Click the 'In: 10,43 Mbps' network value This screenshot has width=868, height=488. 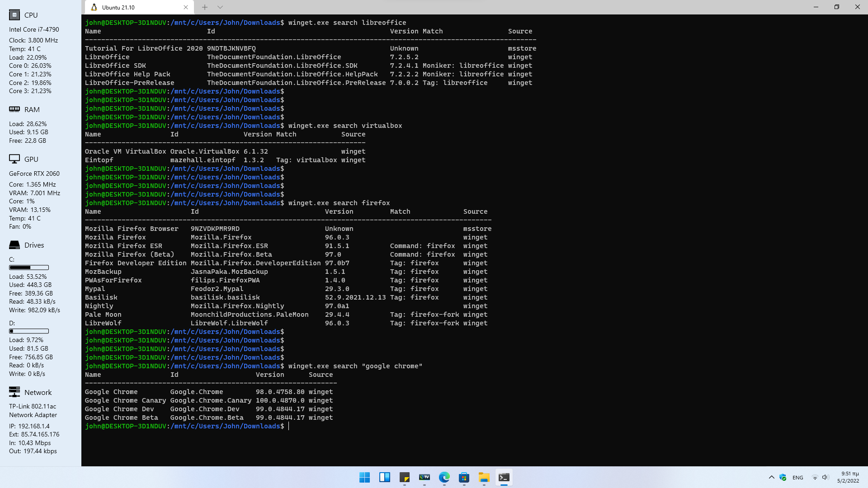[x=30, y=443]
